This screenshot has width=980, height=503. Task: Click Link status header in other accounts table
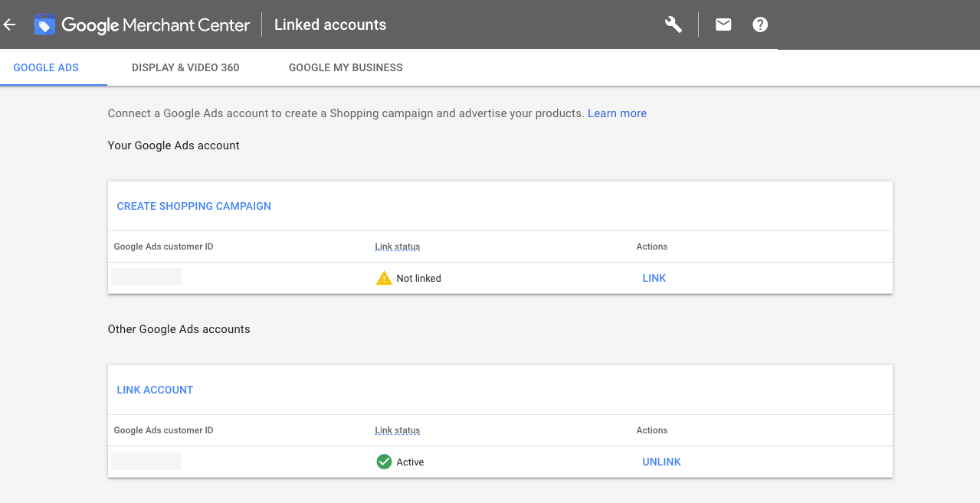pyautogui.click(x=397, y=430)
